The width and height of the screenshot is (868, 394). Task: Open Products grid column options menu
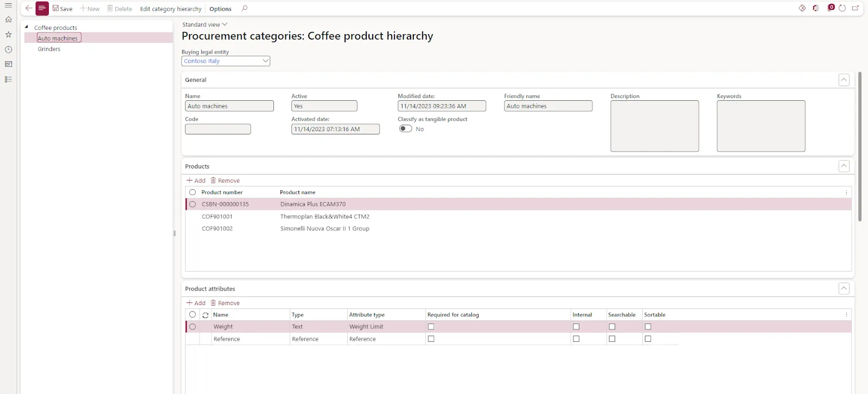pos(846,192)
